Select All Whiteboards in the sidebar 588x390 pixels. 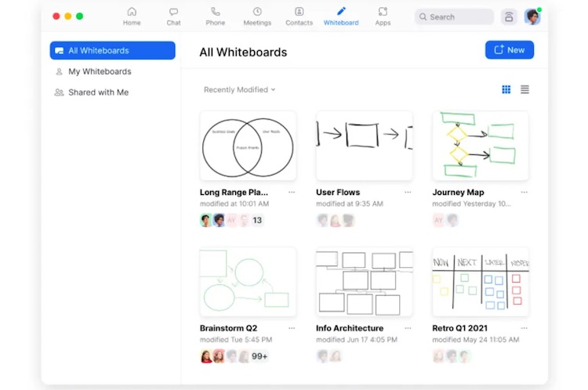click(112, 51)
